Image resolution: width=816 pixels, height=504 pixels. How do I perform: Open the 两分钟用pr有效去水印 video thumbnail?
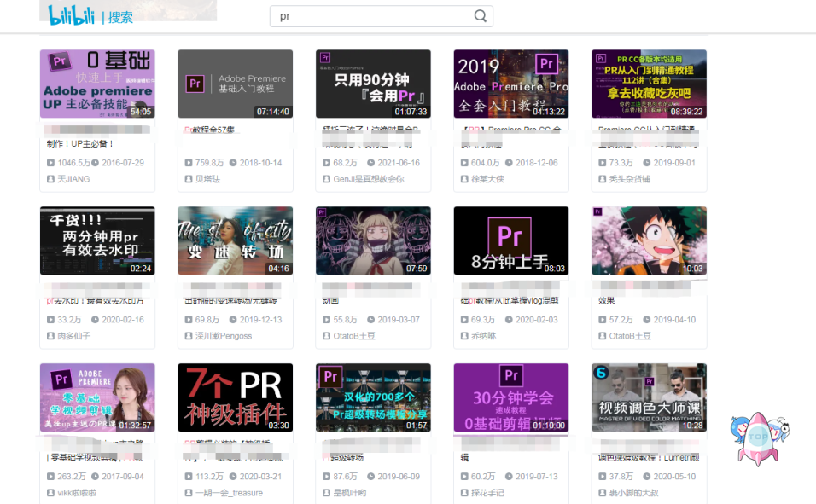pos(96,240)
